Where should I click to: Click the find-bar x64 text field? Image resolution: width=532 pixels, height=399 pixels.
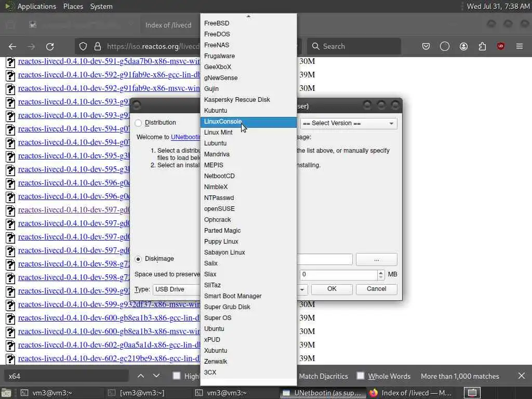point(66,376)
